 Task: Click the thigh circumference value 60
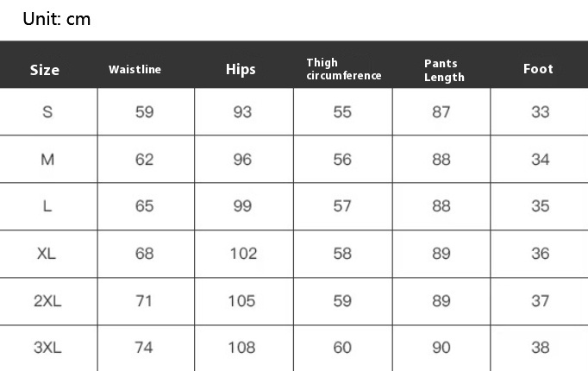coord(342,348)
